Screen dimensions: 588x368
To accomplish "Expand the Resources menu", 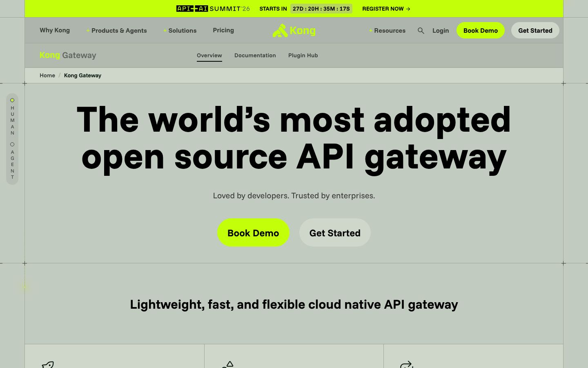I will (x=387, y=31).
